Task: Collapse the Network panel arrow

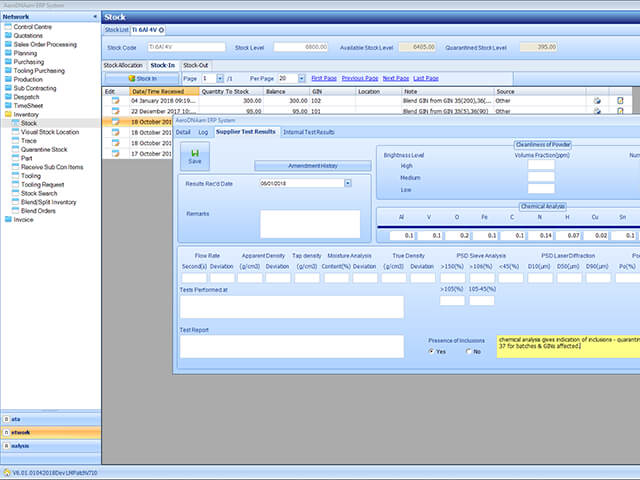Action: click(95, 17)
